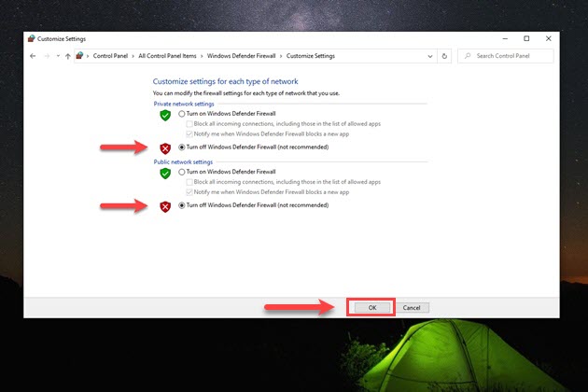
Task: Toggle public Notify me when firewall blocks
Action: 189,192
